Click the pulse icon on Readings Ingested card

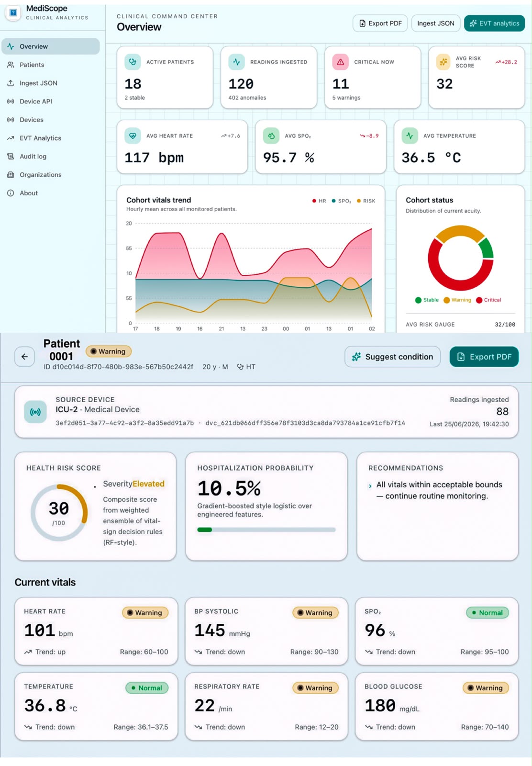(x=236, y=62)
